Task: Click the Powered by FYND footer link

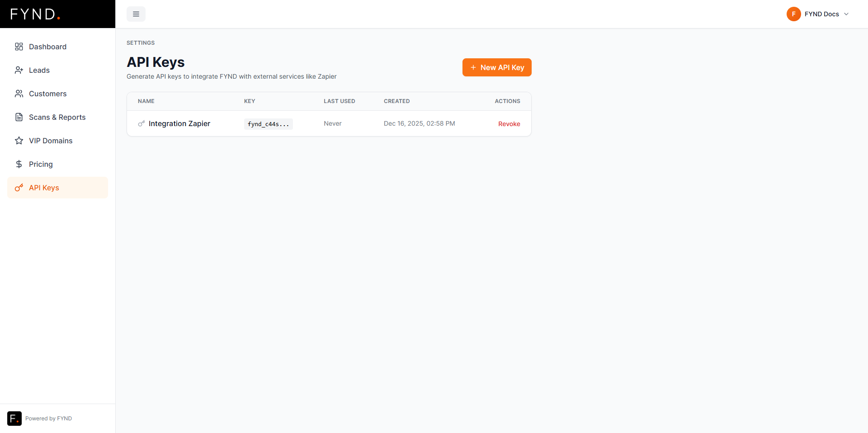Action: point(48,419)
